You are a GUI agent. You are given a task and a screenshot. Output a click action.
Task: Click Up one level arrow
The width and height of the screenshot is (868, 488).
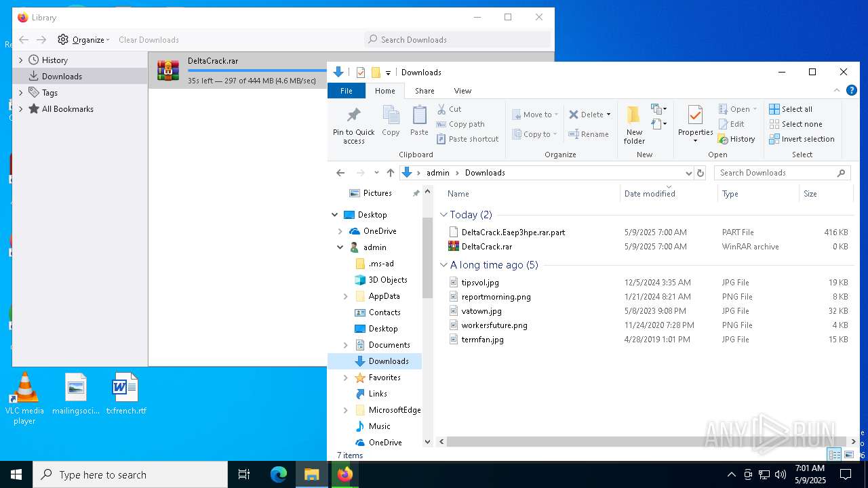click(x=391, y=173)
